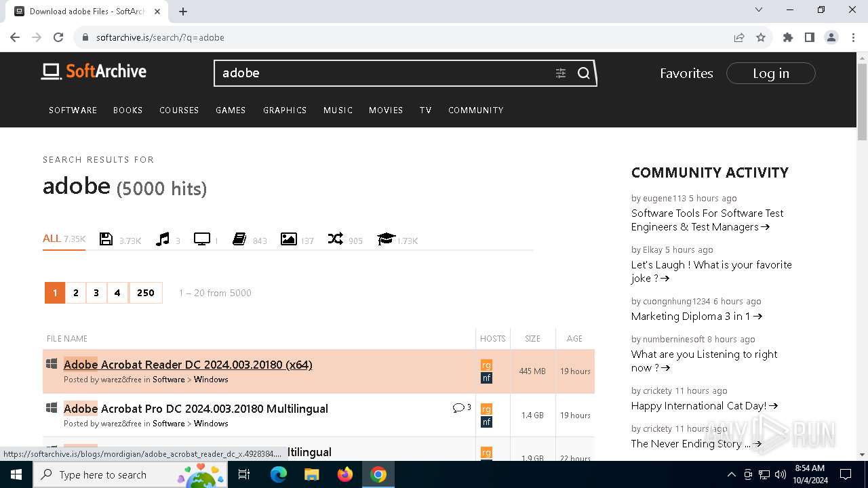Open Happy International Cat Day post
Viewport: 868px width, 488px height.
coord(704,405)
